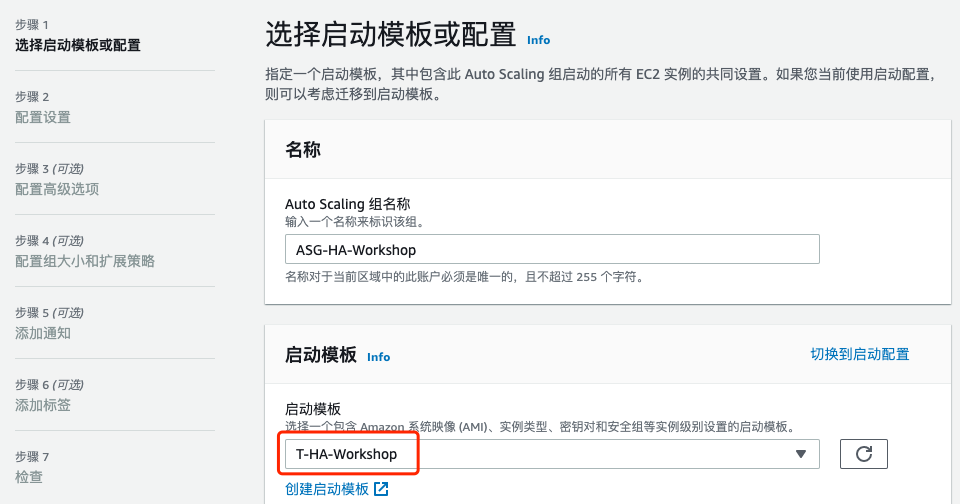Click the 名称 section header
Image resolution: width=960 pixels, height=504 pixels.
point(303,150)
